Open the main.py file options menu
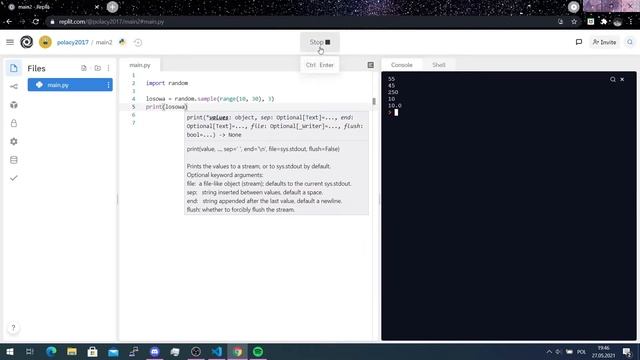 (x=108, y=85)
